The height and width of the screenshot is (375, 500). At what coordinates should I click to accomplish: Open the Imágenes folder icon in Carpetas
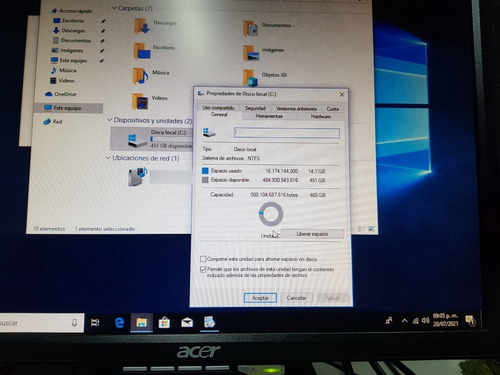(251, 53)
